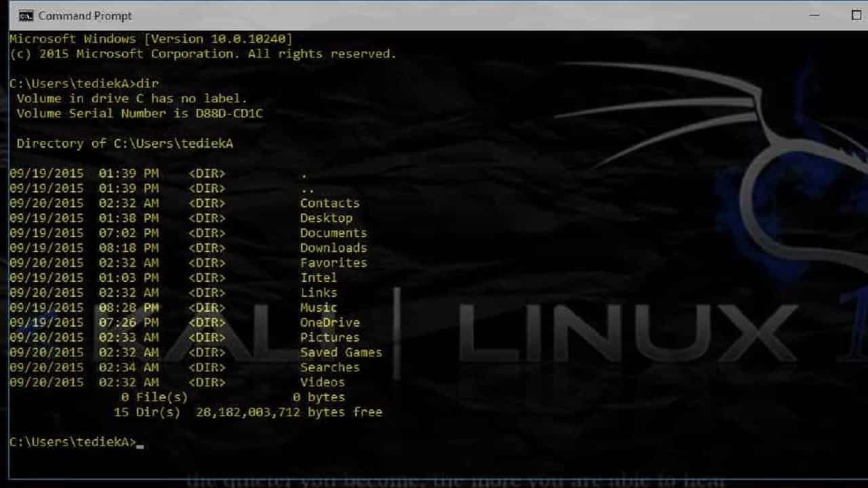Click the '09/20/2015' date of Contacts row
Image resolution: width=868 pixels, height=488 pixels.
47,203
